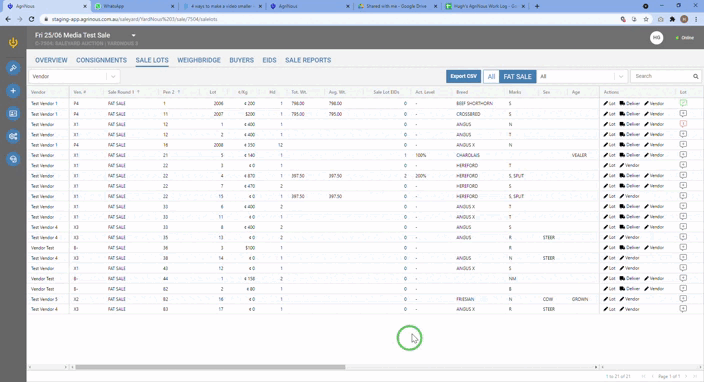Switch to the Consignments tab
Screen dimensions: 704x382
pos(101,60)
